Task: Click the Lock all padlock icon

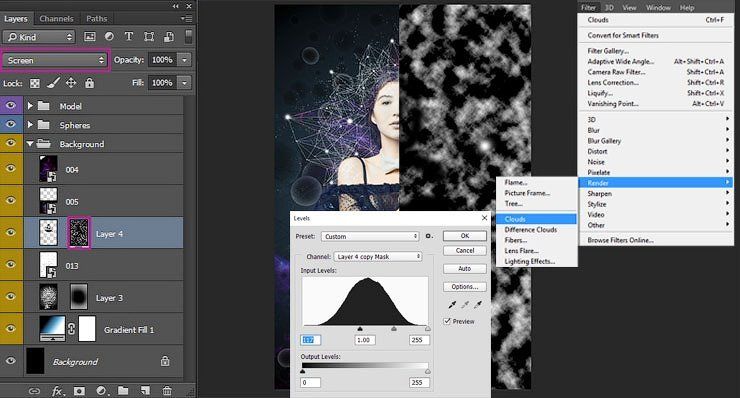Action: (89, 83)
